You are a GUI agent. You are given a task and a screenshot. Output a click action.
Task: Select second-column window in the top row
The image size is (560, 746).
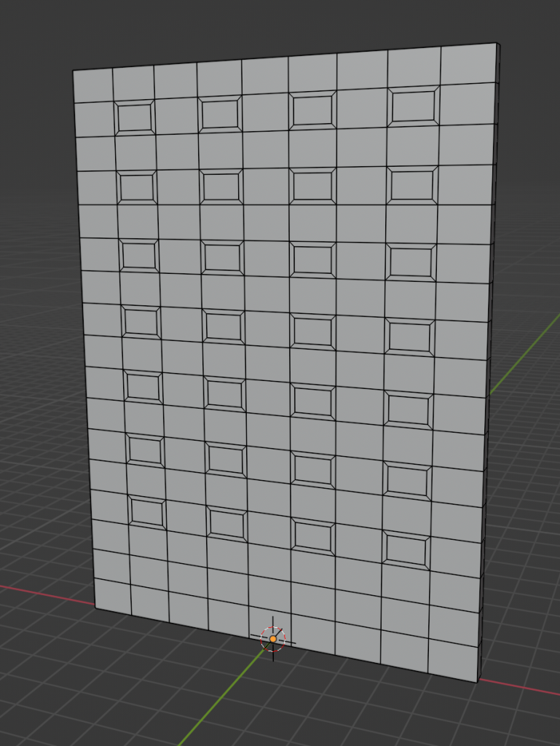[221, 114]
